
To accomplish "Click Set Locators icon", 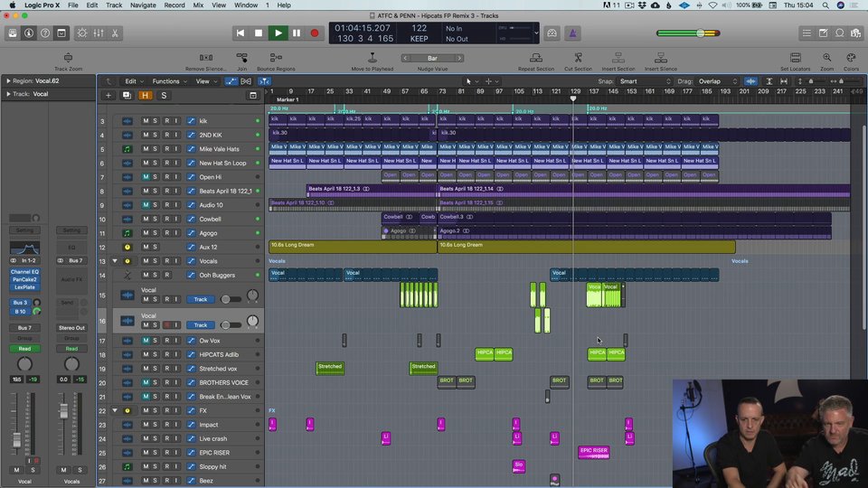I will tap(796, 58).
